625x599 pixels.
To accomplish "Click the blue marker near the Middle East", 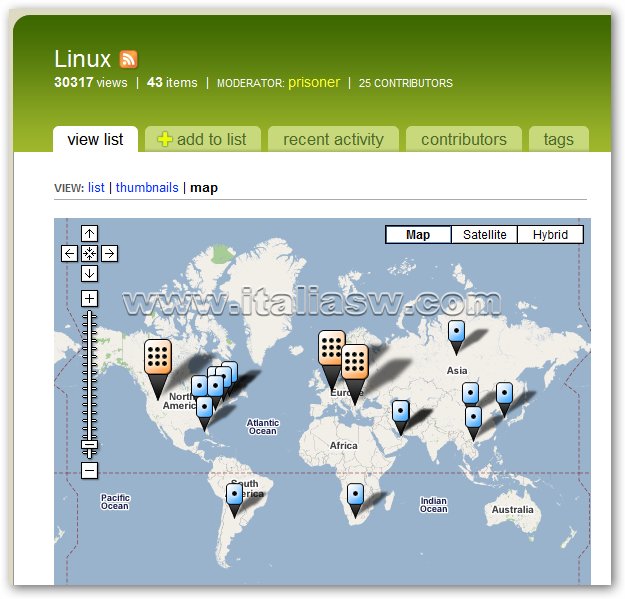I will (x=401, y=411).
